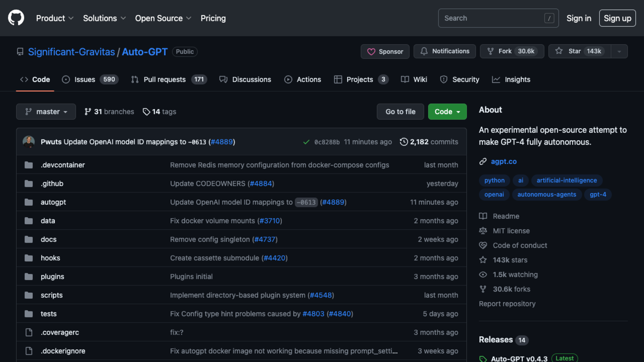Screen dimensions: 644x362
Task: View the 1.5k watching link
Action: click(508, 275)
